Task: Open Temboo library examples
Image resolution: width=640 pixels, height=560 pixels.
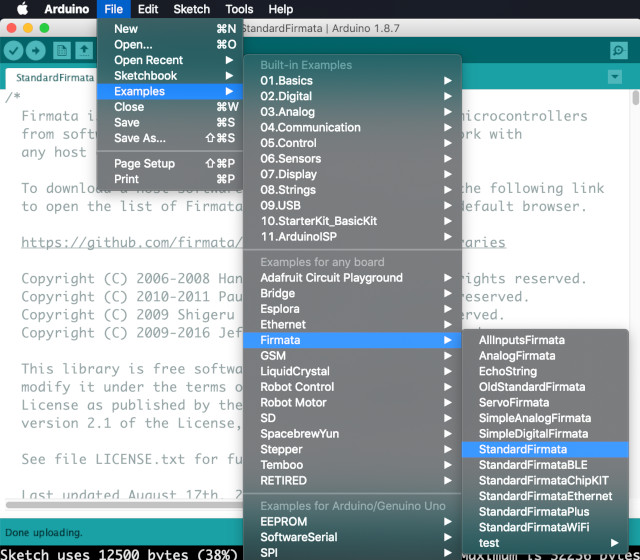Action: point(352,465)
